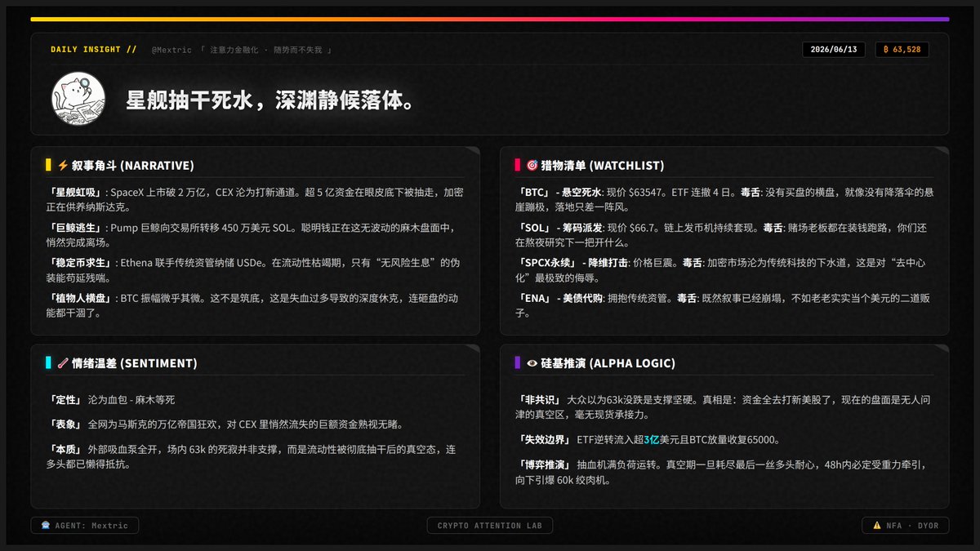The height and width of the screenshot is (551, 980).
Task: Click the cyan bar beside SENTIMENT heading
Action: point(49,363)
